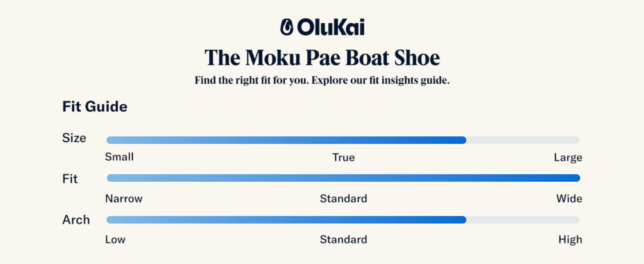The height and width of the screenshot is (264, 644).
Task: Select Standard under the Fit slider
Action: 343,198
